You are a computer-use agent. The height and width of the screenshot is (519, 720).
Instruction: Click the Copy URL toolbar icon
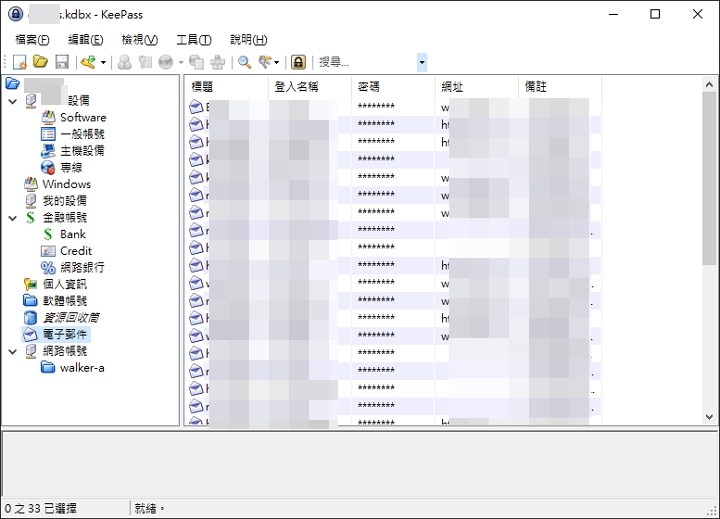pos(197,62)
